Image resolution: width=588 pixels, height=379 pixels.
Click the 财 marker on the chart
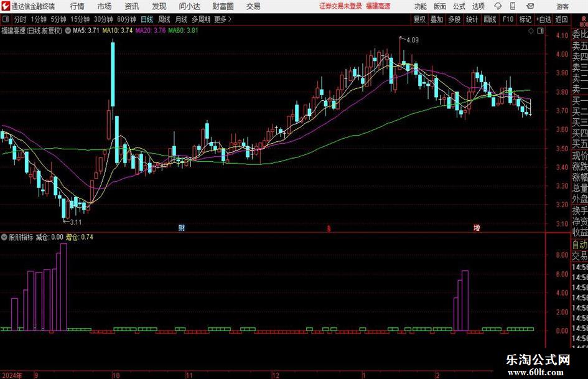182,227
